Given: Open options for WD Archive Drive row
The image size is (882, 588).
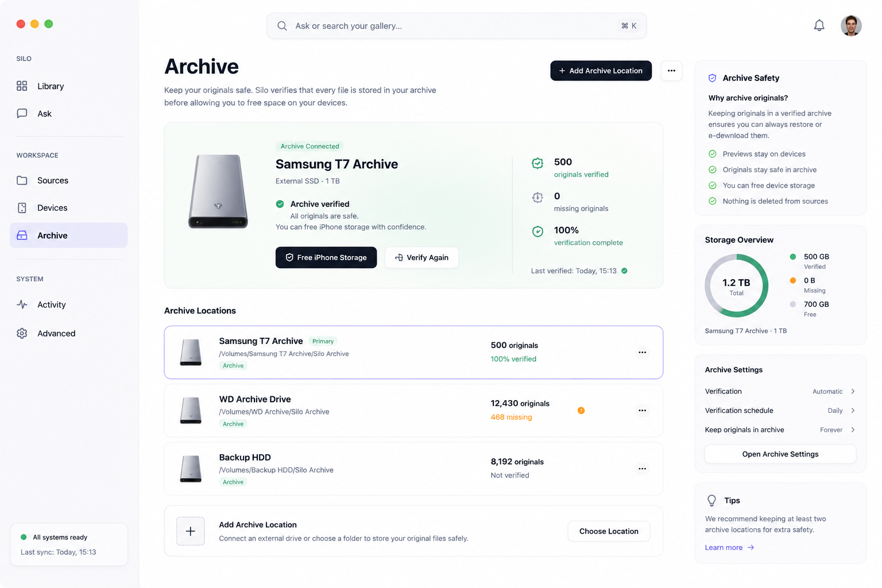Looking at the screenshot, I should pos(642,411).
